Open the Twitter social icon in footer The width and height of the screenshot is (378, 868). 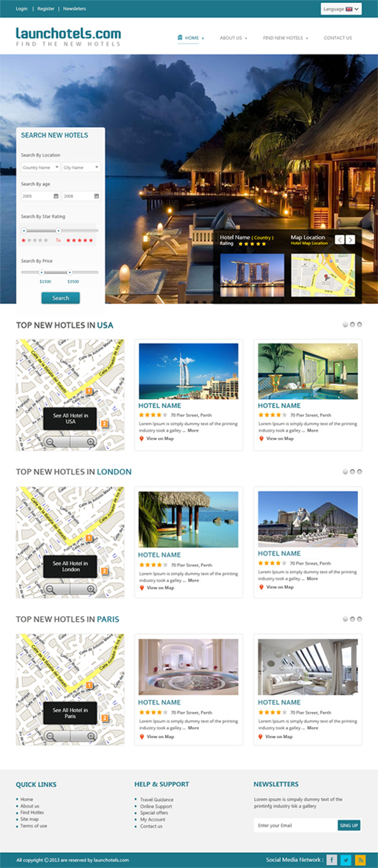(346, 860)
